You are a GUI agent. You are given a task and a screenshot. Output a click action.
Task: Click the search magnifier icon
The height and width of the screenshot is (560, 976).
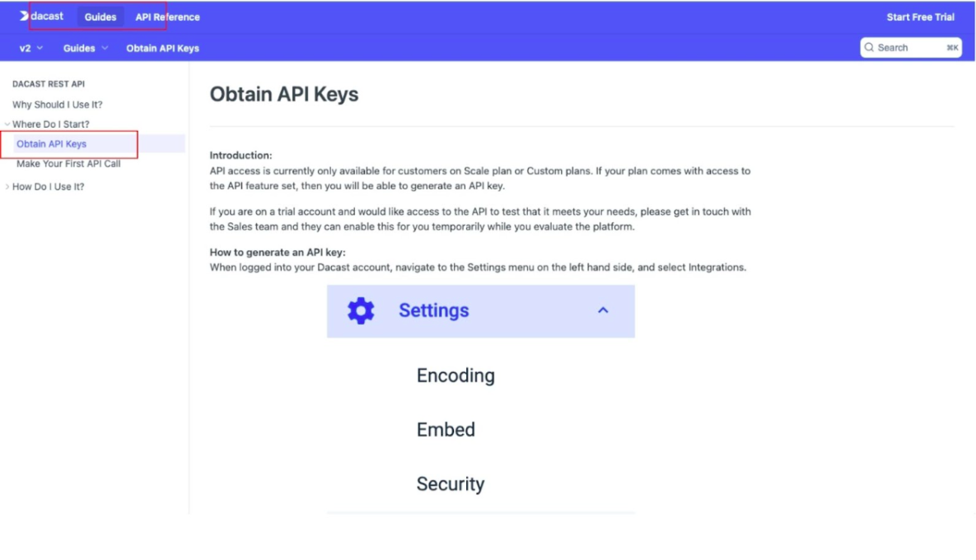[869, 47]
